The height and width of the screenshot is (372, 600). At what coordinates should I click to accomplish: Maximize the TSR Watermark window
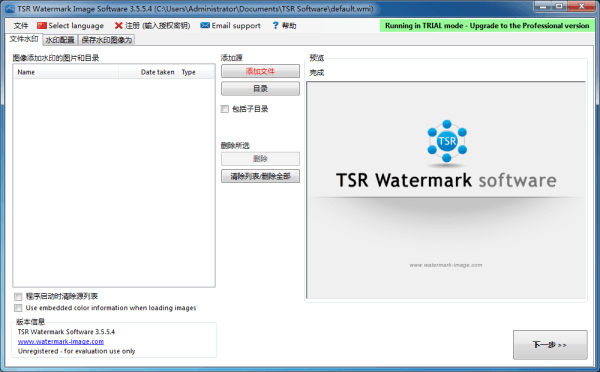[x=559, y=6]
